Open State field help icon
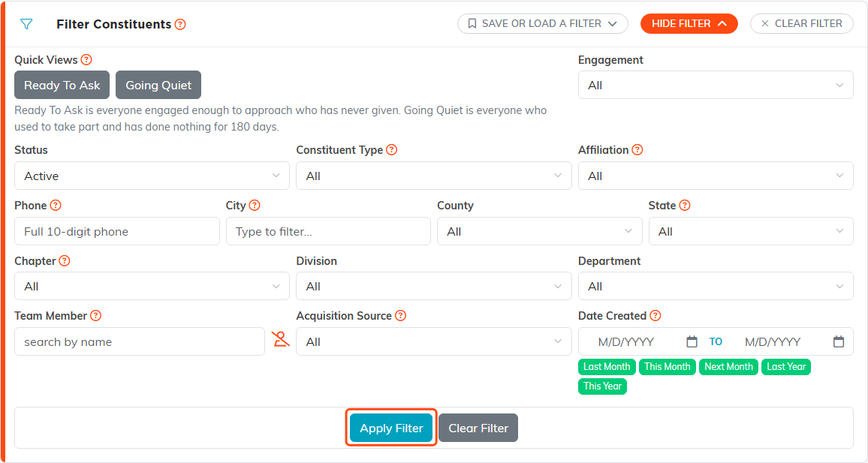This screenshot has width=868, height=463. click(x=685, y=205)
